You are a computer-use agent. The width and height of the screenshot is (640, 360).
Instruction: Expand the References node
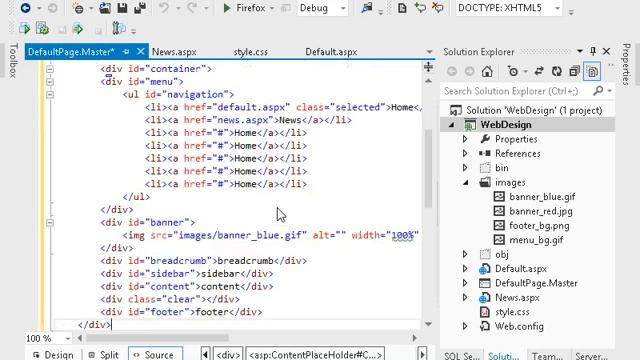[465, 153]
